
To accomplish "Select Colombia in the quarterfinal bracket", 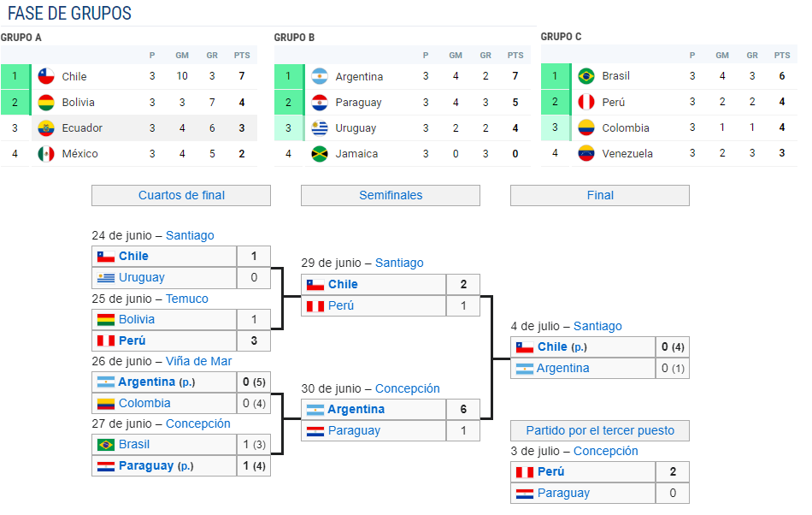I will point(144,403).
